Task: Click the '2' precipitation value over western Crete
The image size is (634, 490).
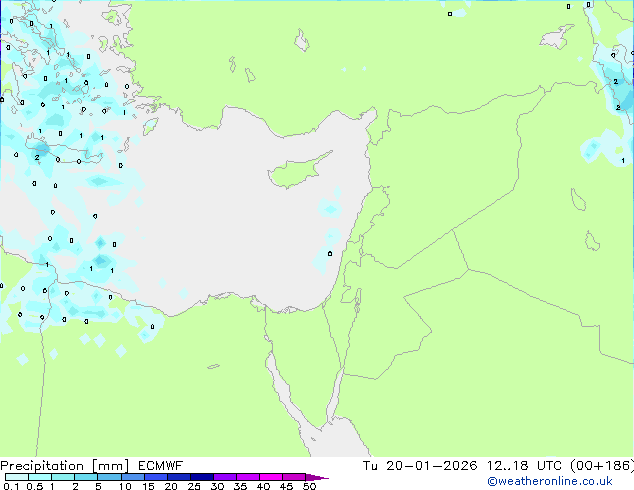Action: [x=37, y=158]
